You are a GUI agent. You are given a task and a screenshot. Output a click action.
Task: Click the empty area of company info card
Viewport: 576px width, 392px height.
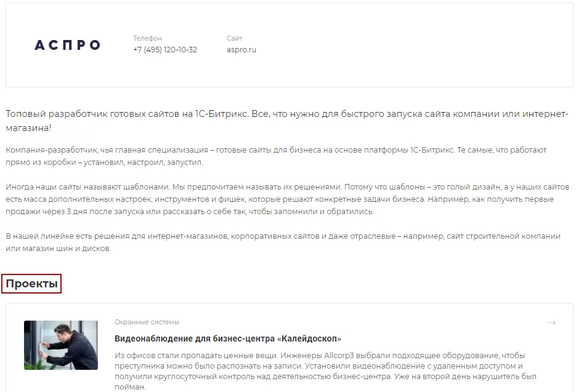412,45
